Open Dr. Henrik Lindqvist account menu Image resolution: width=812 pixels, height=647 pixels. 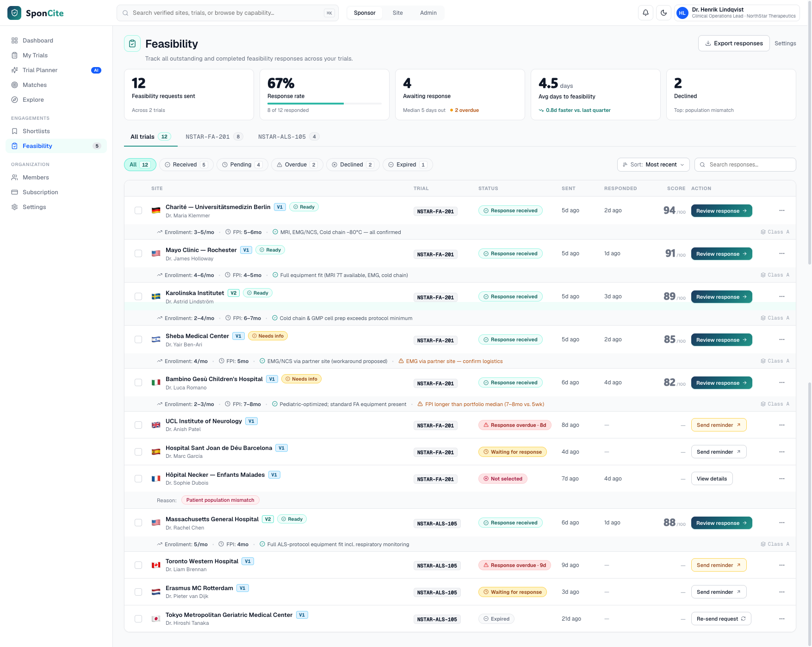tap(737, 13)
